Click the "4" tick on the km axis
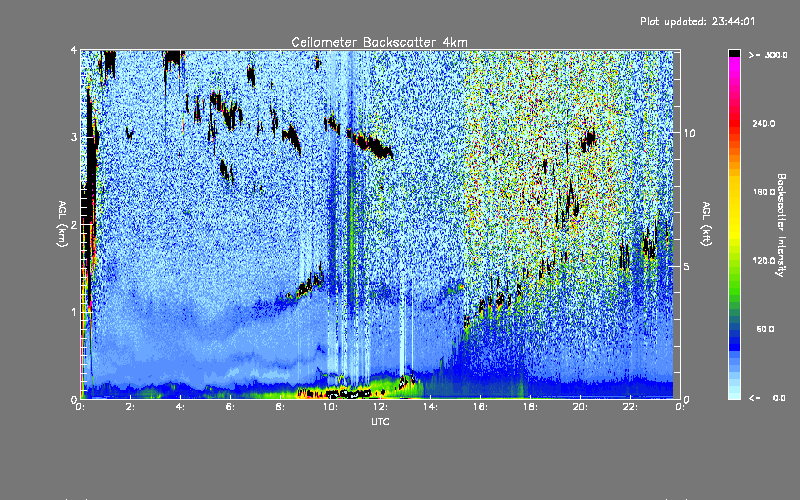800x500 pixels. pos(74,50)
